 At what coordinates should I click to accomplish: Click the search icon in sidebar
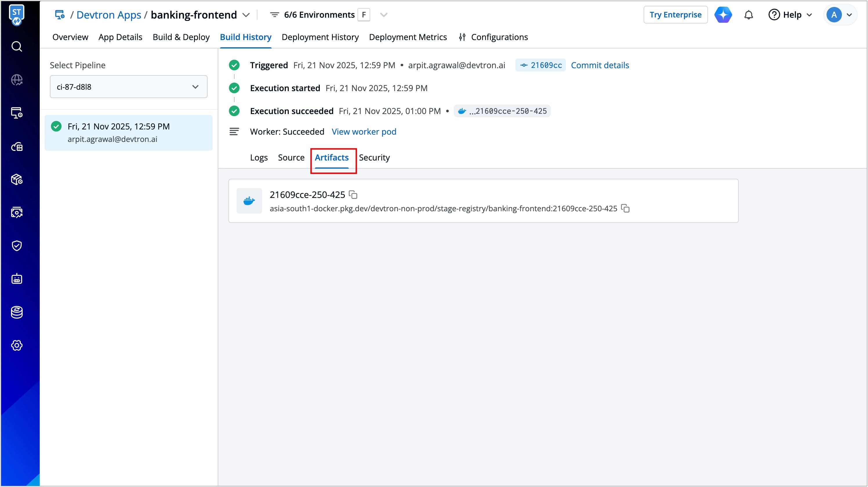click(x=17, y=46)
